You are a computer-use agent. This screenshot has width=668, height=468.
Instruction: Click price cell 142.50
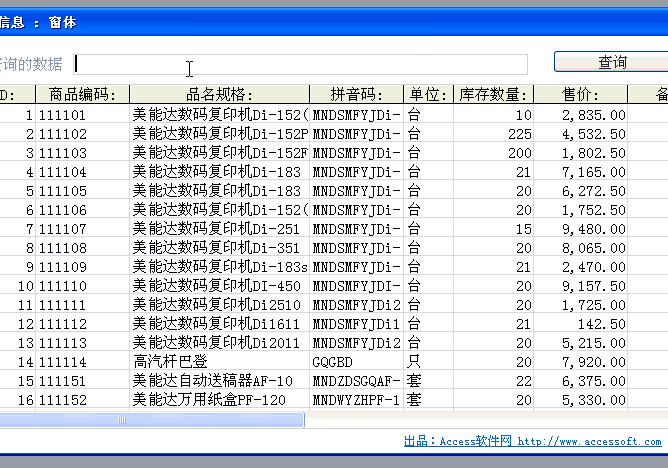(x=581, y=324)
